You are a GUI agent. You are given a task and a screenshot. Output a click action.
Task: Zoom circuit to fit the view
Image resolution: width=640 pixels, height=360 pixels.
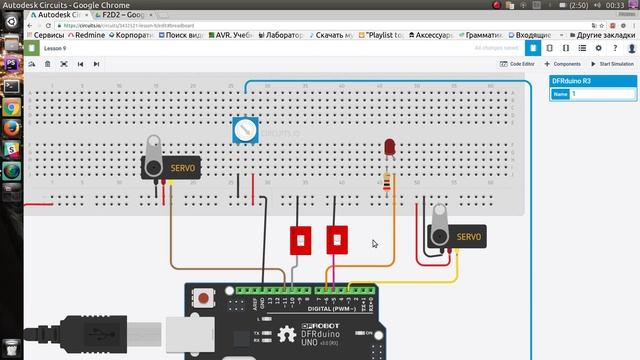pyautogui.click(x=64, y=64)
